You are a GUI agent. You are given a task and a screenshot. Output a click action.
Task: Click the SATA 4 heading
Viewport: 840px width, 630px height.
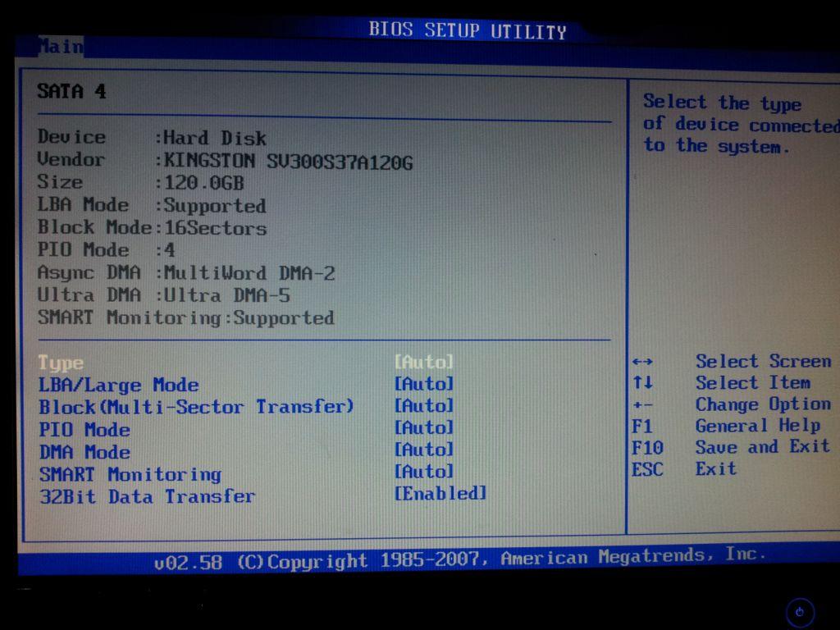[71, 91]
